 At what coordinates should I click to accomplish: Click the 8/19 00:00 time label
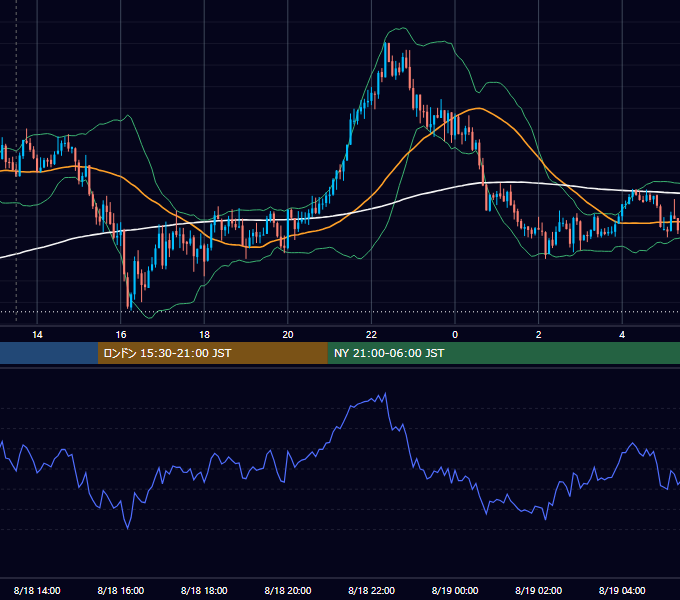click(455, 590)
